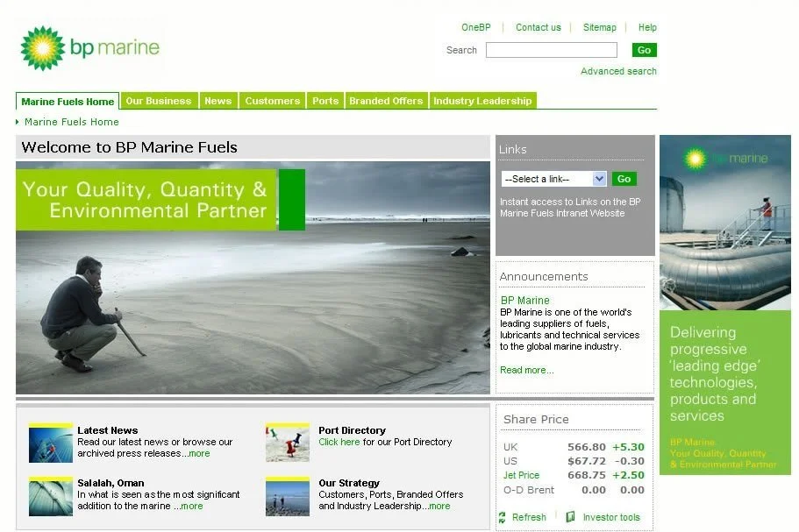Open the Port Directory pushpin thumbnail
The width and height of the screenshot is (799, 532).
point(288,443)
